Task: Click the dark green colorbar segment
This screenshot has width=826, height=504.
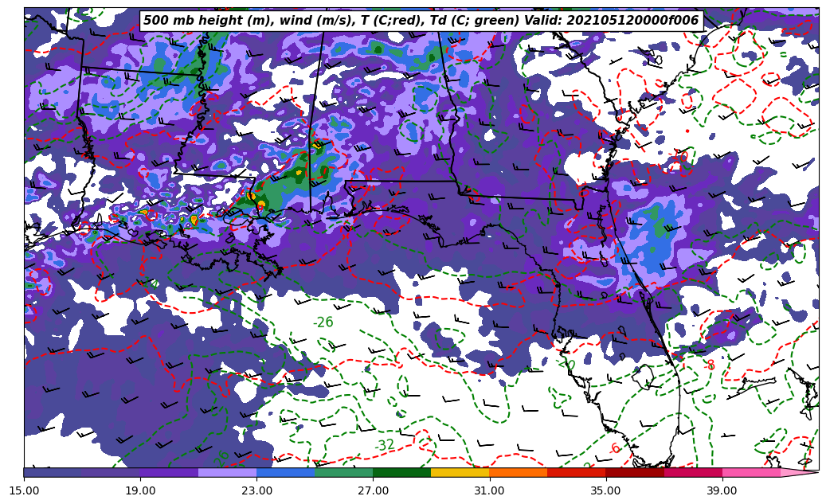Action: [401, 472]
